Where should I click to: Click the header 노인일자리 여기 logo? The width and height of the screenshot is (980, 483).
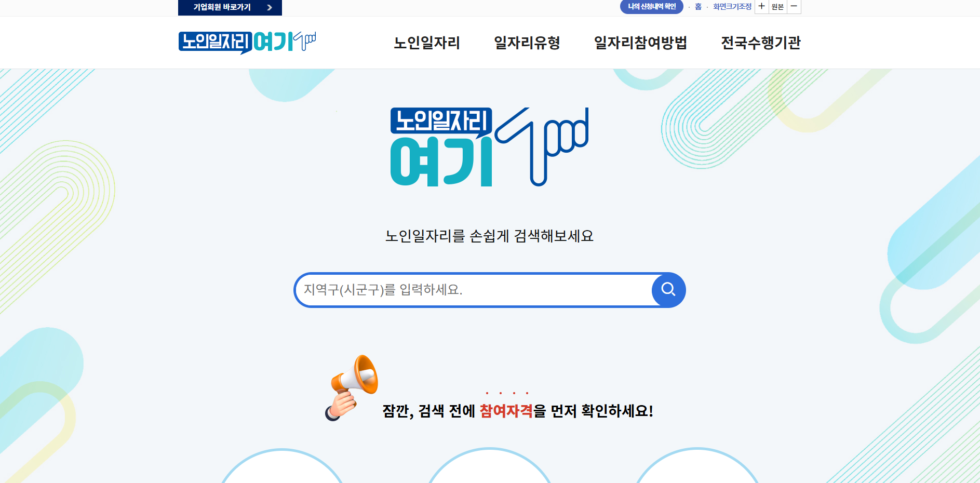tap(247, 42)
